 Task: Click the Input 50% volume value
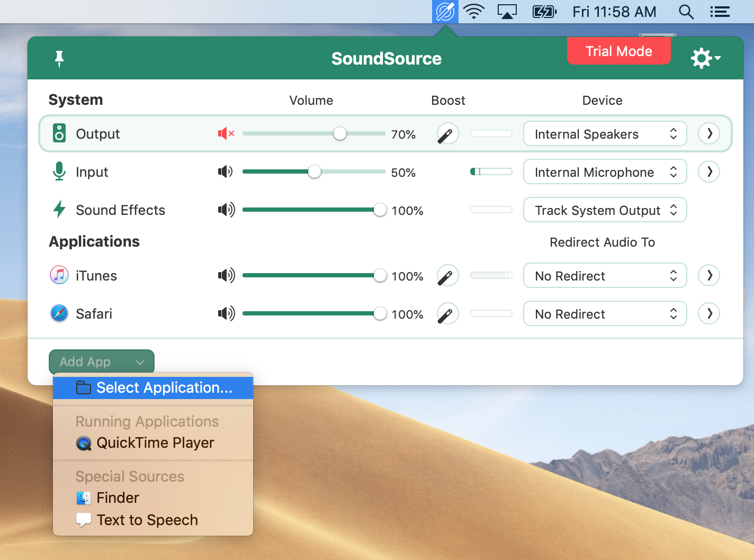click(403, 173)
